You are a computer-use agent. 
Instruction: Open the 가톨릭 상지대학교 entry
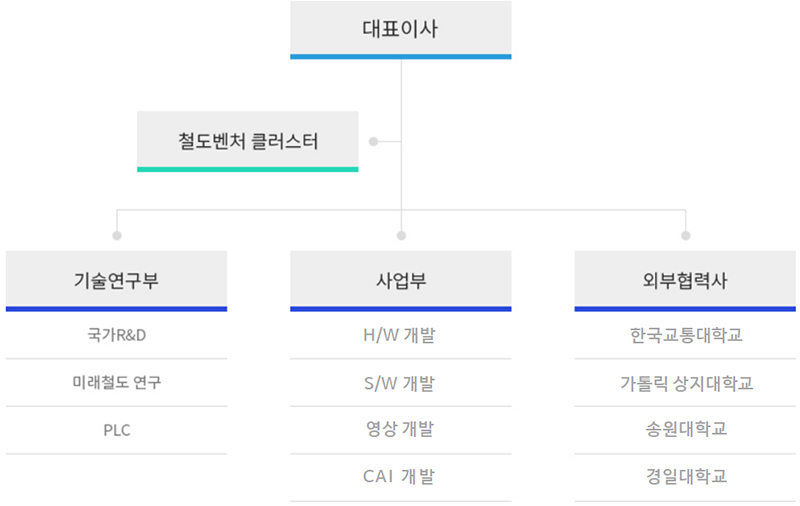pyautogui.click(x=685, y=383)
